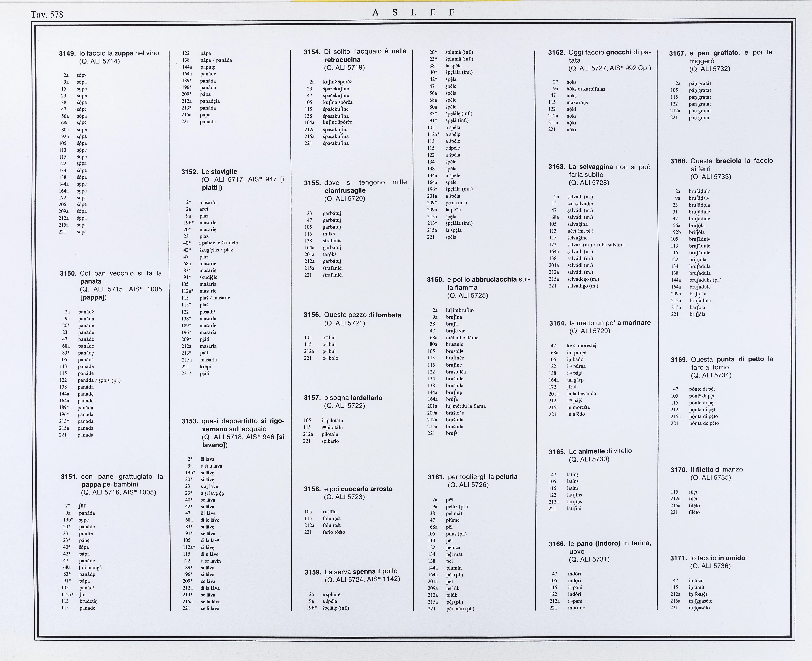Image resolution: width=812 pixels, height=661 pixels.
Task: Select entry 3149 heading about zuppa
Action: coord(109,57)
